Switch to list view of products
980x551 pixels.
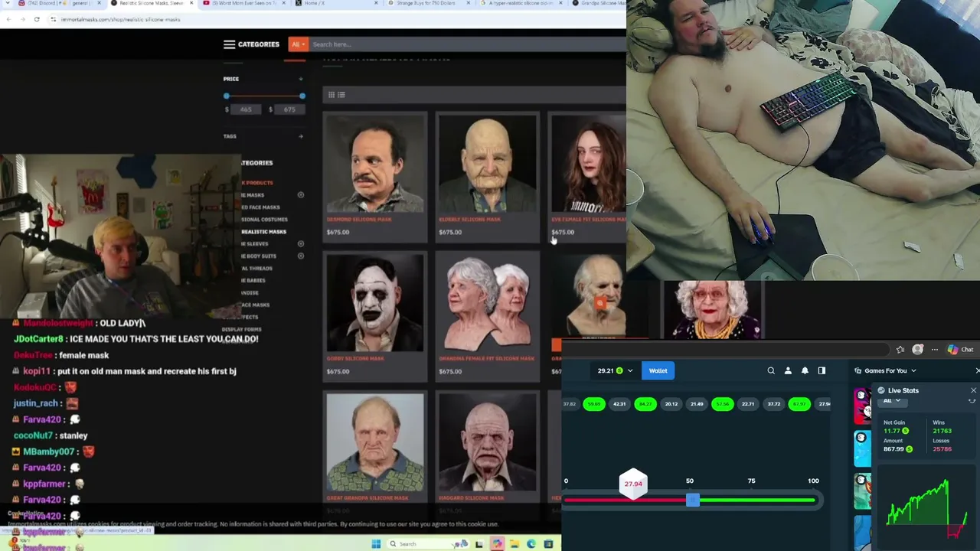pyautogui.click(x=341, y=95)
